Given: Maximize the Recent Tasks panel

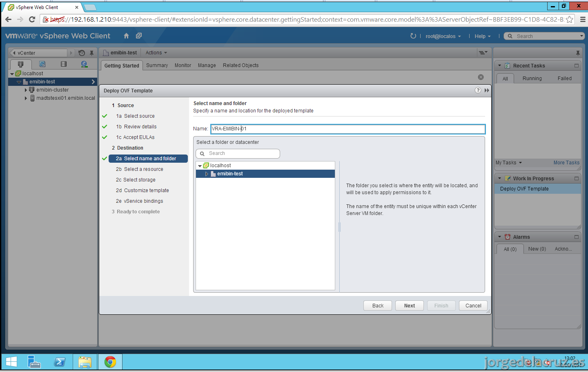Looking at the screenshot, I should coord(577,65).
